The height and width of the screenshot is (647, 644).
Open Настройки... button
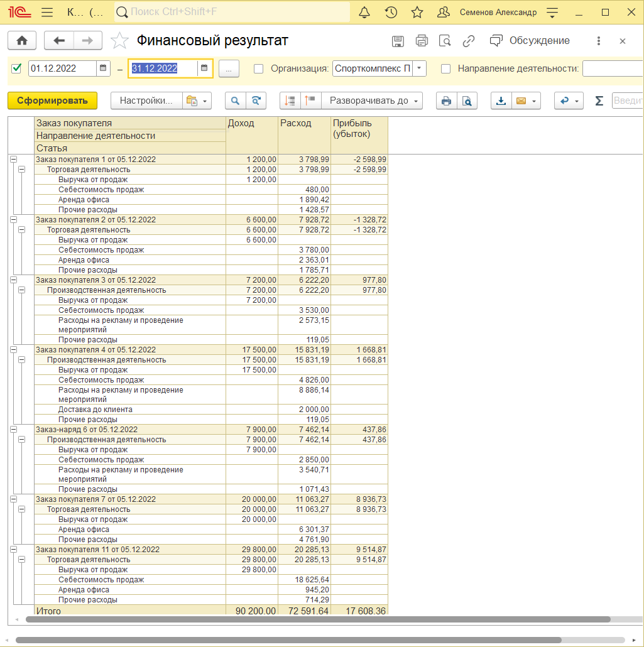tap(146, 101)
